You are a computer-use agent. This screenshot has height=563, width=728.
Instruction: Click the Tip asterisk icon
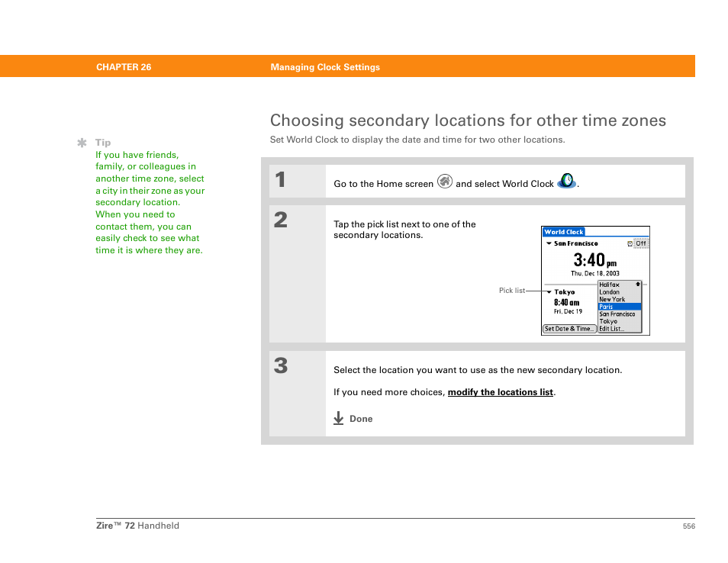click(x=82, y=143)
